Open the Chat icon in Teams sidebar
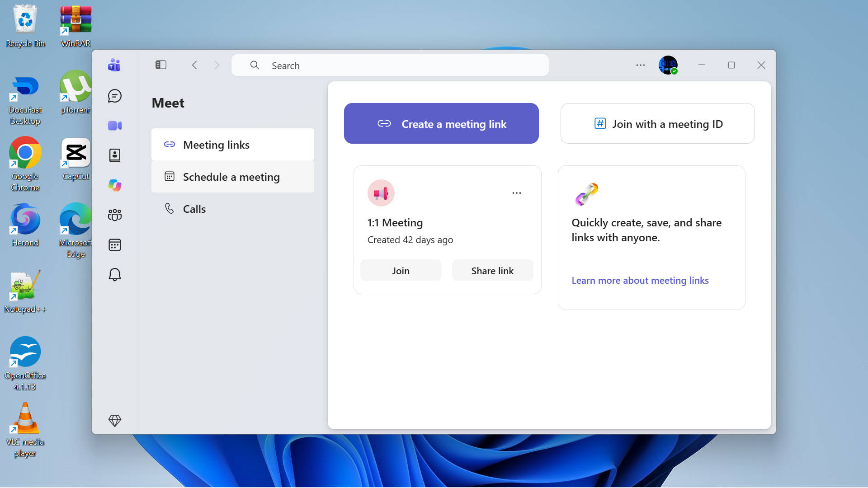Screen dimensions: 868x488 [x=115, y=96]
